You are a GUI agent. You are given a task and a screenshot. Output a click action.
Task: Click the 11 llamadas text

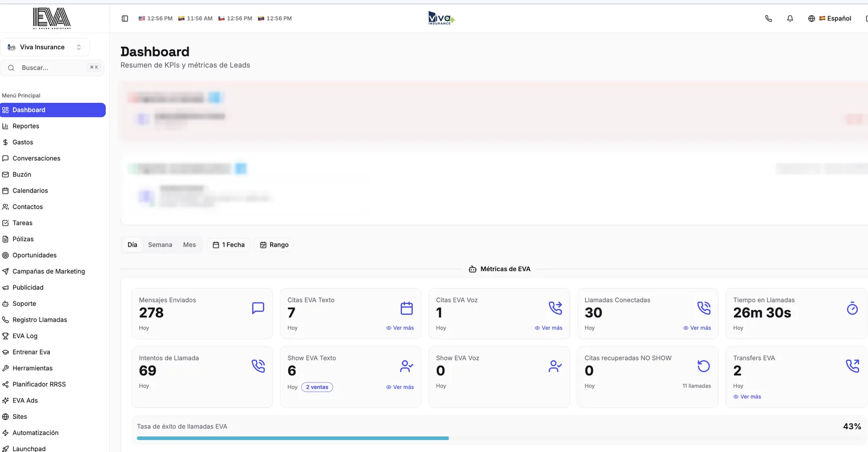pyautogui.click(x=697, y=386)
